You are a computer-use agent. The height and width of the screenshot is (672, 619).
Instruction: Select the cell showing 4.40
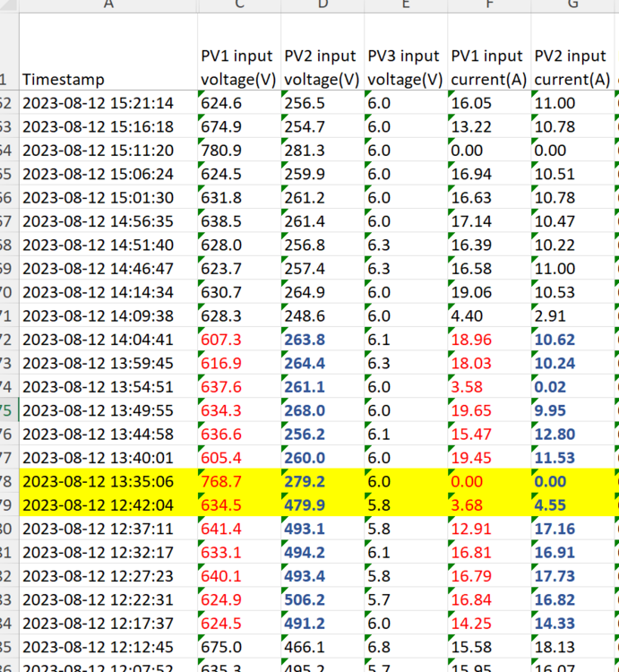(489, 315)
